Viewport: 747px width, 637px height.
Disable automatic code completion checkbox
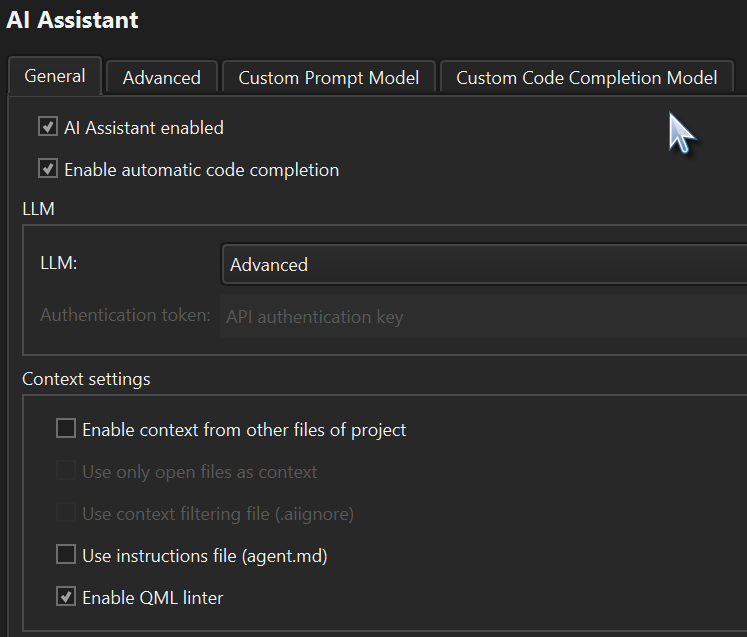[x=47, y=169]
